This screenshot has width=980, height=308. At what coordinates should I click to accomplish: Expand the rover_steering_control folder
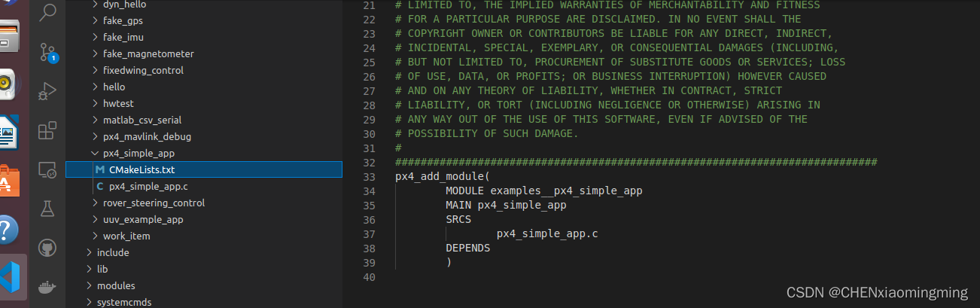[204, 203]
